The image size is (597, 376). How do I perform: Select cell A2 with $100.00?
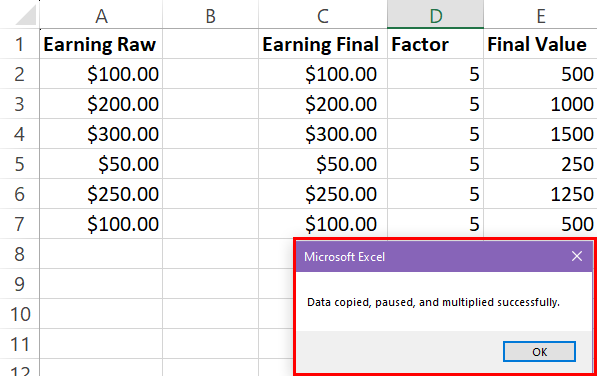(x=101, y=74)
